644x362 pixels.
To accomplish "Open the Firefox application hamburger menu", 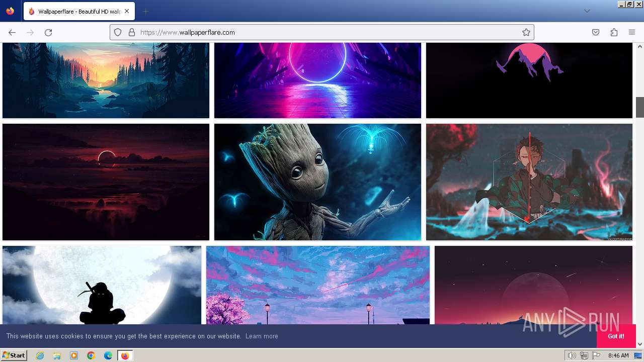I will pyautogui.click(x=632, y=32).
